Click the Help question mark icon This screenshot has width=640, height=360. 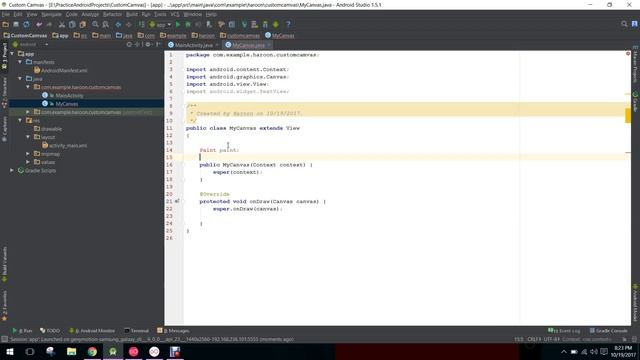pyautogui.click(x=288, y=24)
